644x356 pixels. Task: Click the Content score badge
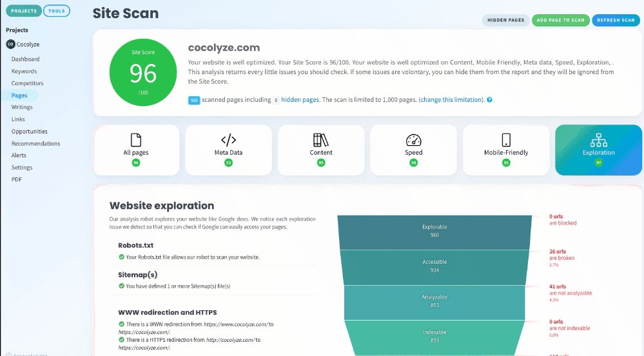(x=321, y=163)
